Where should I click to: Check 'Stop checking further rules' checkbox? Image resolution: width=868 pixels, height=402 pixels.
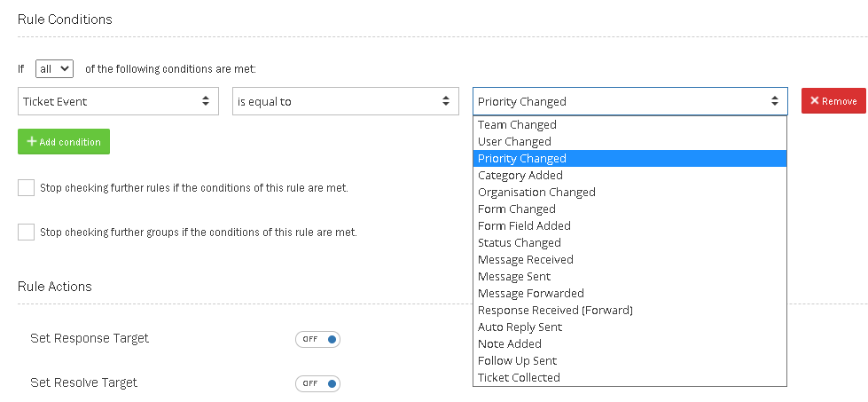(x=27, y=188)
